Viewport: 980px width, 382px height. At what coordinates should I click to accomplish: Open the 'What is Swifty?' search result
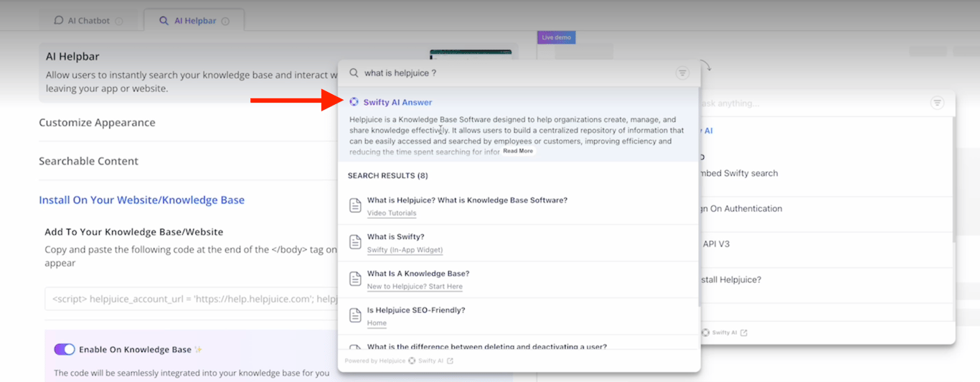pyautogui.click(x=395, y=237)
